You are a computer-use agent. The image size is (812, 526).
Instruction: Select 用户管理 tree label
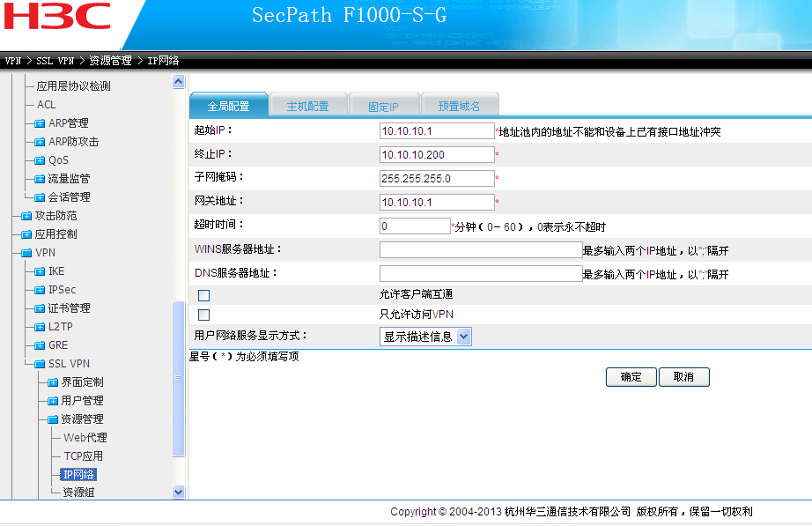pos(82,401)
